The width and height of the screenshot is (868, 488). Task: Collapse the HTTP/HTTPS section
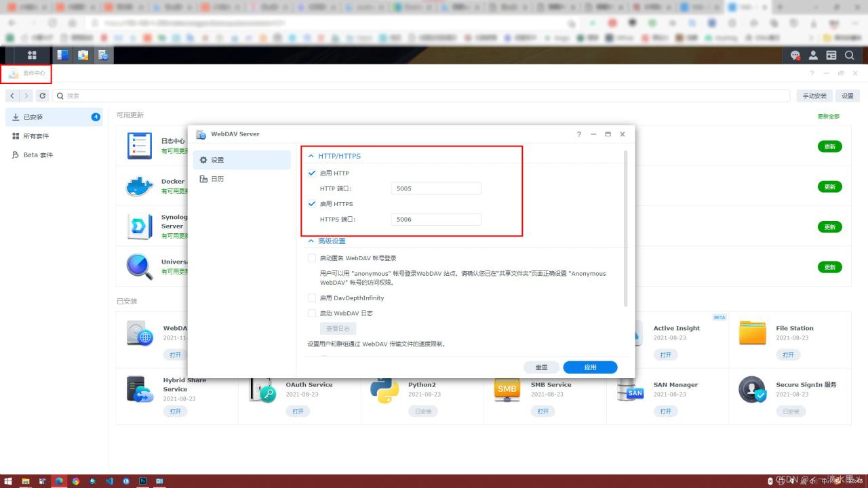(311, 156)
